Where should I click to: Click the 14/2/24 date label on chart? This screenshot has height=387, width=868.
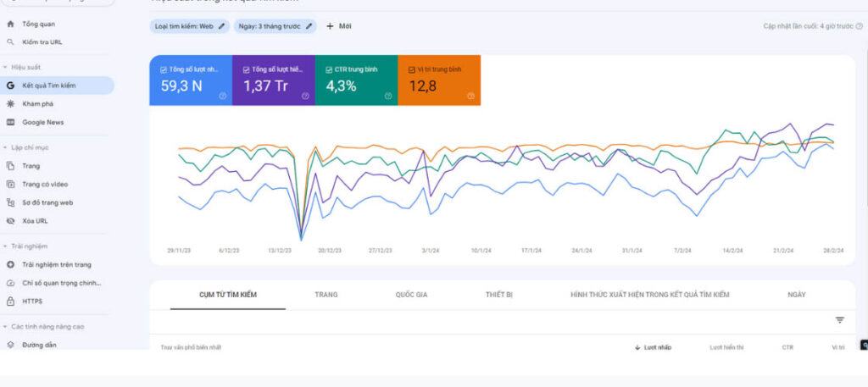(x=732, y=251)
